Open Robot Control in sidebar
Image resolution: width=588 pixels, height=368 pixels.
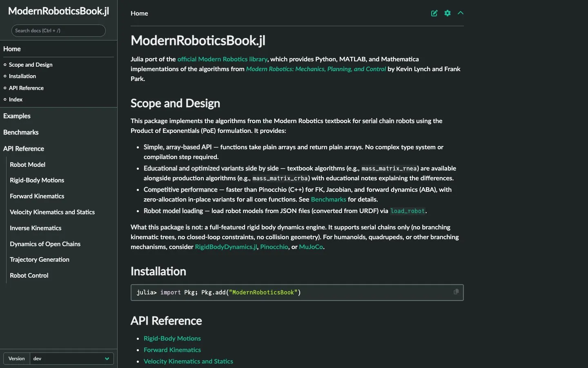29,276
